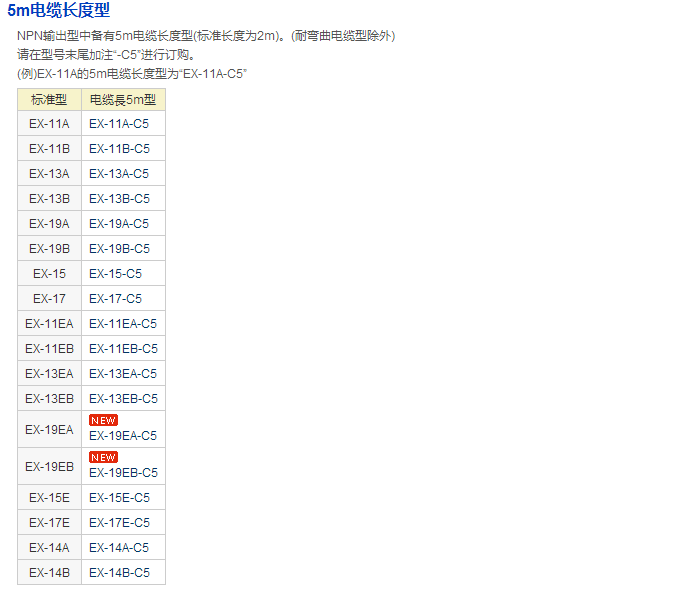Image resolution: width=686 pixels, height=596 pixels.
Task: Click the EX-13EA-C5 entry
Action: (123, 374)
